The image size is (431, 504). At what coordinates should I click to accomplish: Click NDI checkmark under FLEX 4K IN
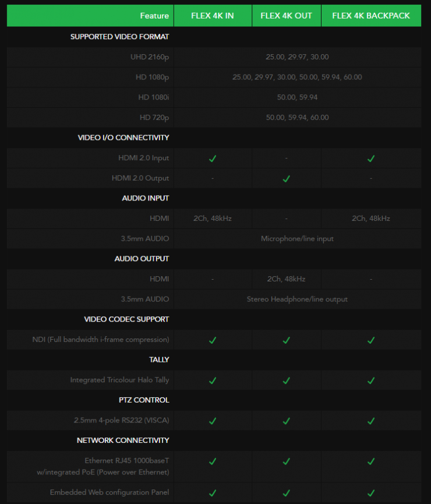click(x=213, y=340)
